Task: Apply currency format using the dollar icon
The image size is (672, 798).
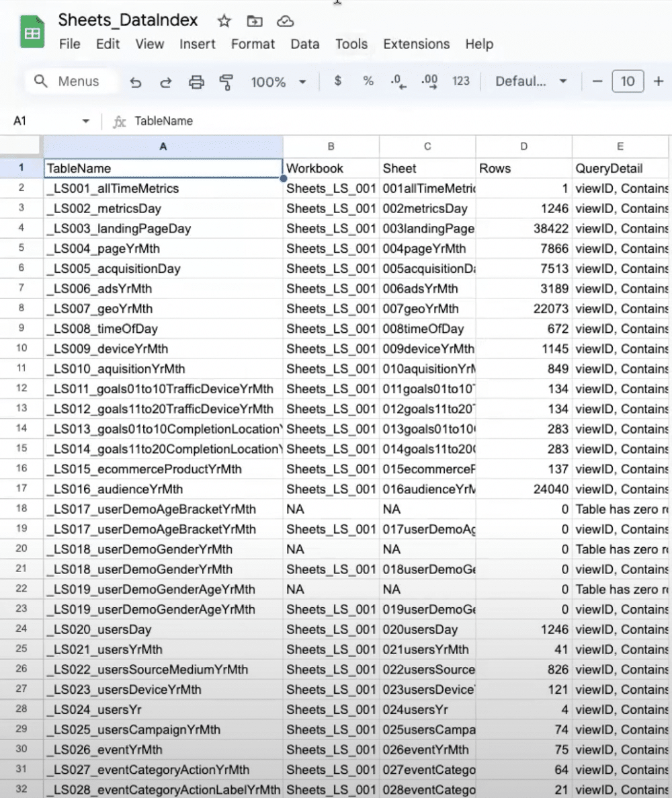Action: pos(337,81)
